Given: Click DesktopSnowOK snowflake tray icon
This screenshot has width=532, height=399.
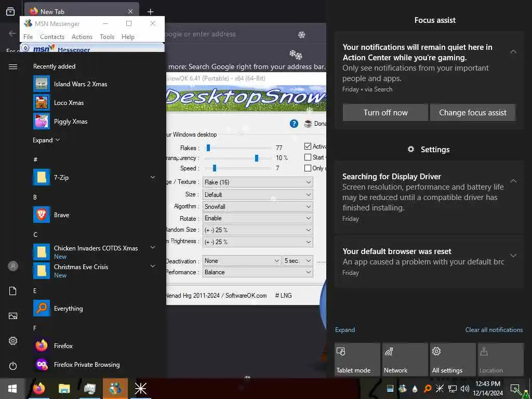Looking at the screenshot, I should [x=440, y=389].
